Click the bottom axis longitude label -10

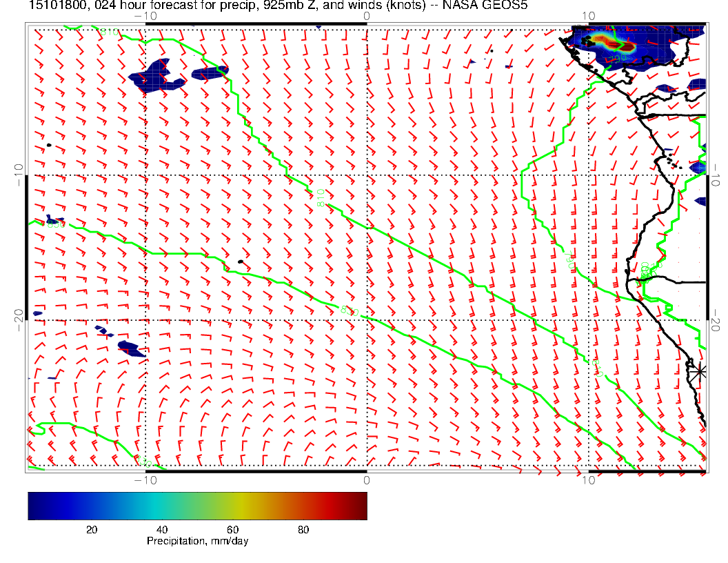pos(145,480)
